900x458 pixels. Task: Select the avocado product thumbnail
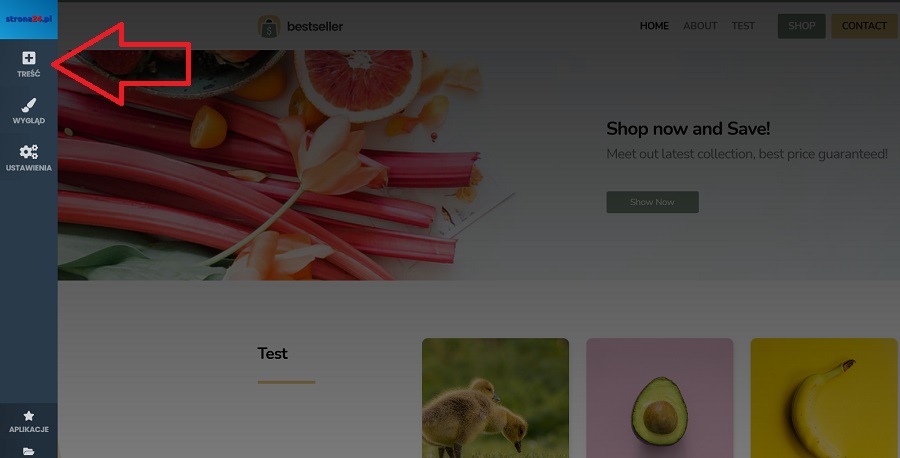click(660, 398)
